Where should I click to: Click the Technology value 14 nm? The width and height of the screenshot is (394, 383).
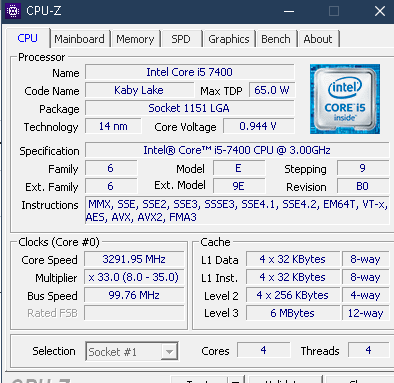coord(113,126)
